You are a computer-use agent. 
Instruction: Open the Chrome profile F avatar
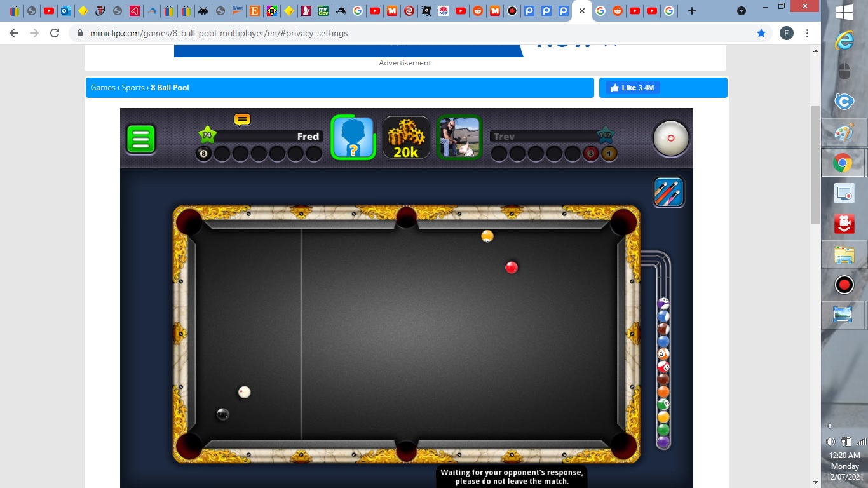tap(787, 33)
